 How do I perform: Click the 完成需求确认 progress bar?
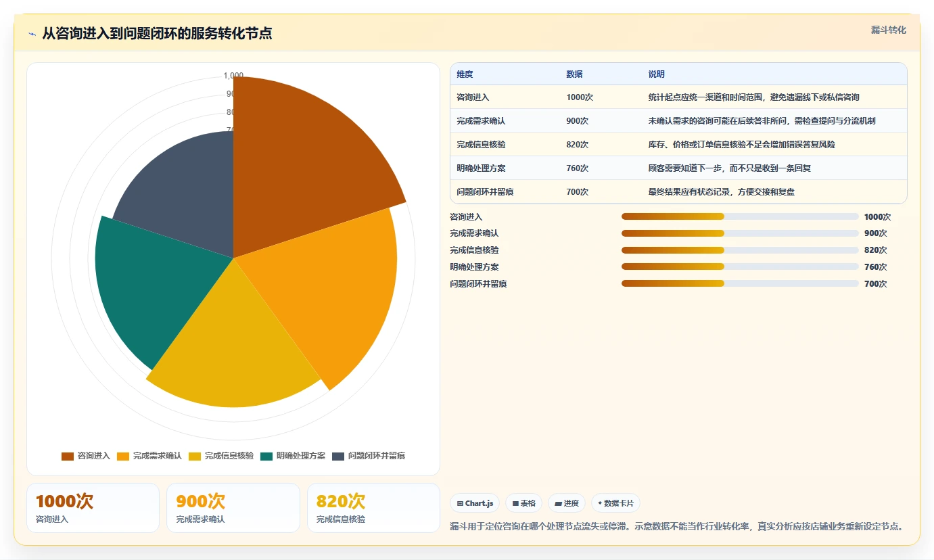(740, 233)
